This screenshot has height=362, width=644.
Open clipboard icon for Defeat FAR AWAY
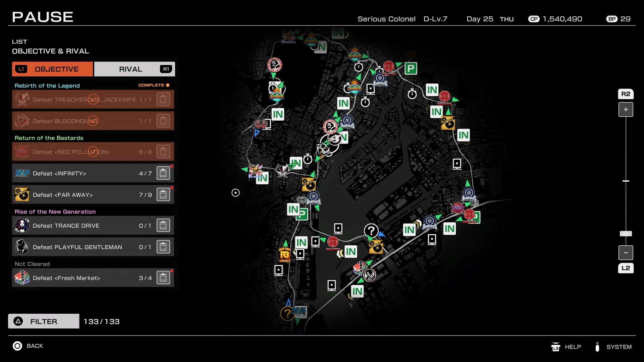coord(163,195)
